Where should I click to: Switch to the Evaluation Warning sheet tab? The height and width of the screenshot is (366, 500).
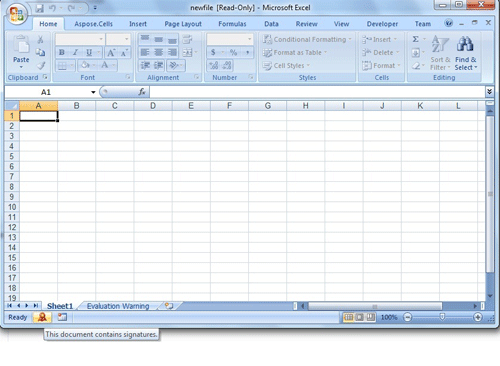pyautogui.click(x=118, y=306)
